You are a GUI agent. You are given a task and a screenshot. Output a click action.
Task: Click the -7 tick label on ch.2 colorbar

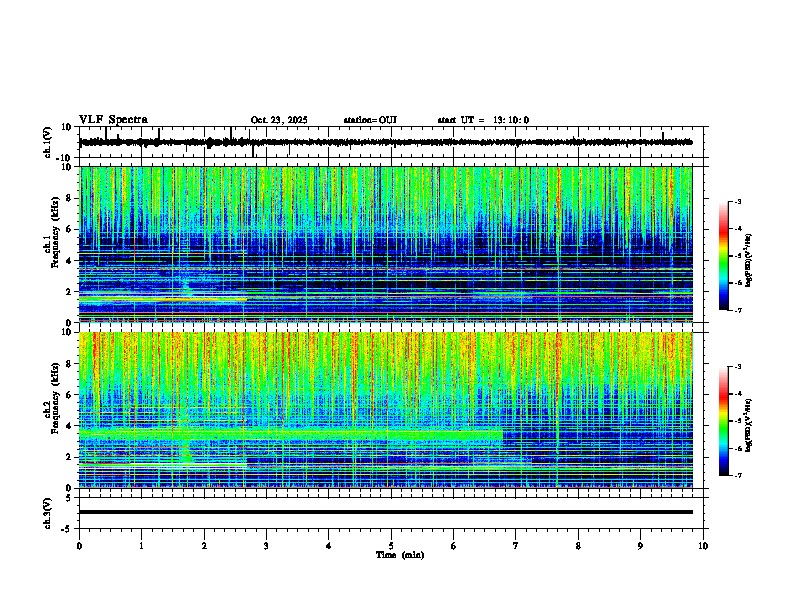(737, 475)
